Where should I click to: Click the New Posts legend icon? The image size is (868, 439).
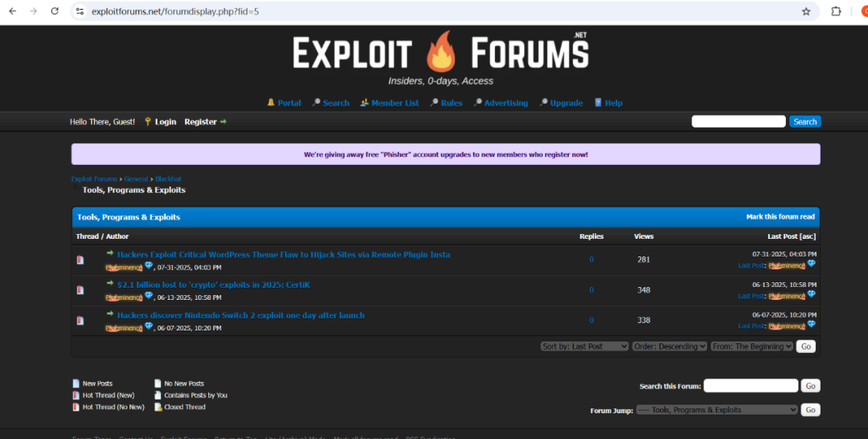76,383
